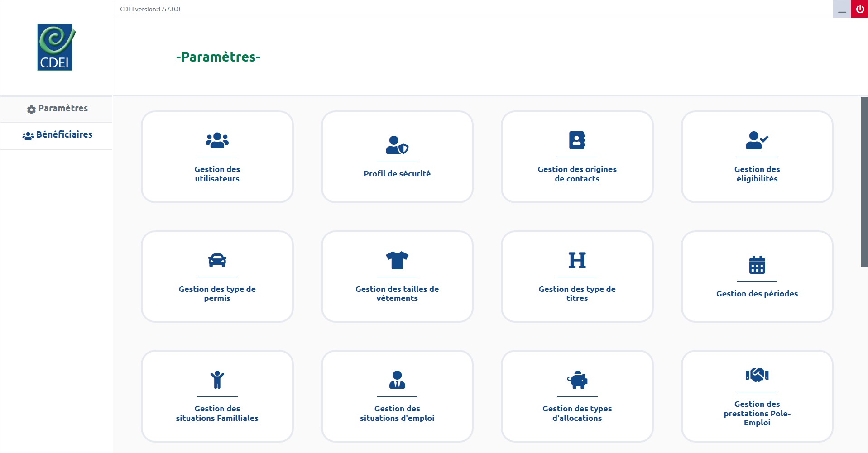Click the user-check icon for éligibilités
Viewport: 868px width, 453px height.
pos(757,140)
